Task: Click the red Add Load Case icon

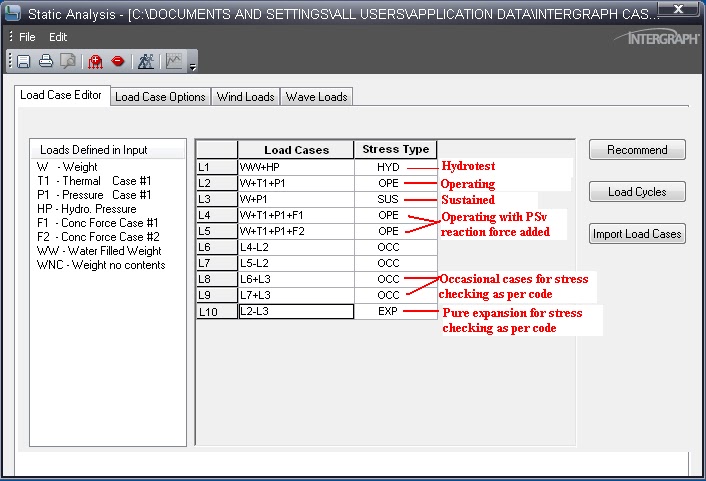Action: coord(95,61)
